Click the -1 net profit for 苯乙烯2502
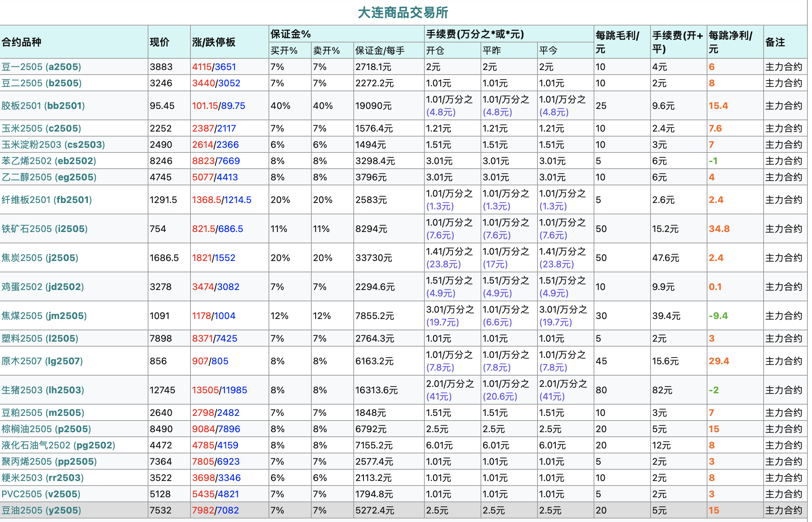The image size is (812, 522). coord(713,161)
